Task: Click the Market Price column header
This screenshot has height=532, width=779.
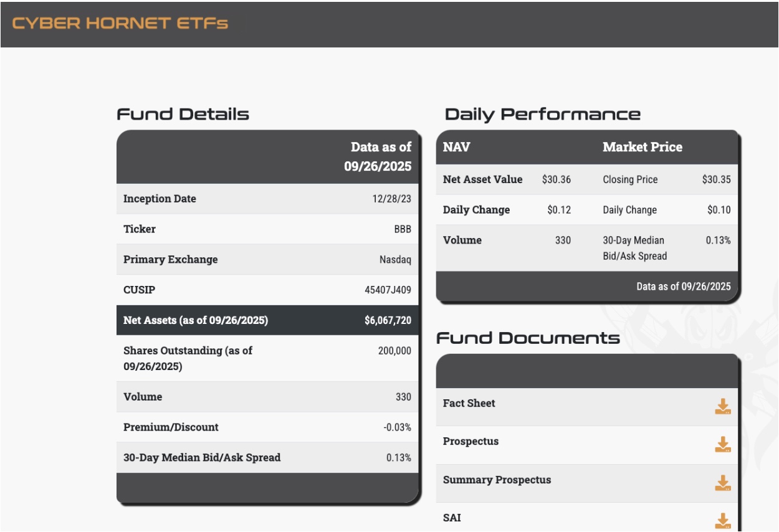Action: [x=642, y=147]
